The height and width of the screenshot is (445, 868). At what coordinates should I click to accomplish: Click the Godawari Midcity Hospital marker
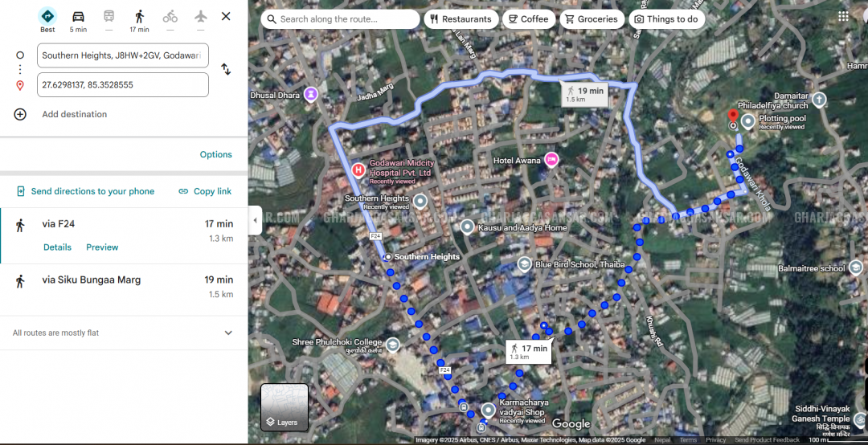point(358,169)
